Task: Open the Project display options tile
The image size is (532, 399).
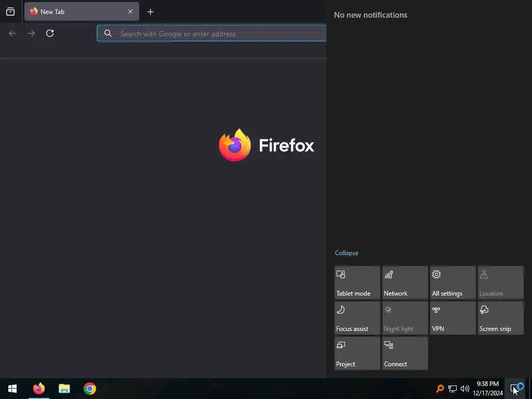Action: click(357, 353)
